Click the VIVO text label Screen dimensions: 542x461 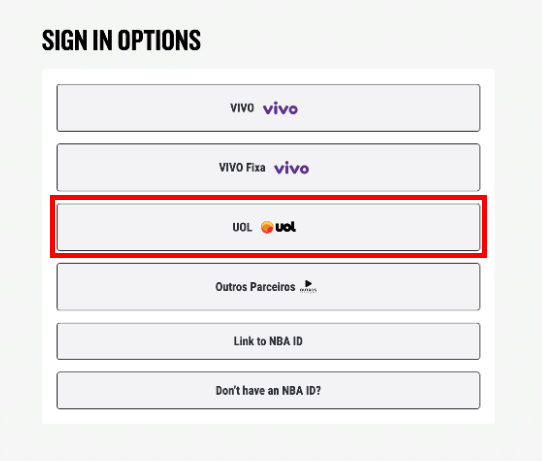pyautogui.click(x=242, y=108)
